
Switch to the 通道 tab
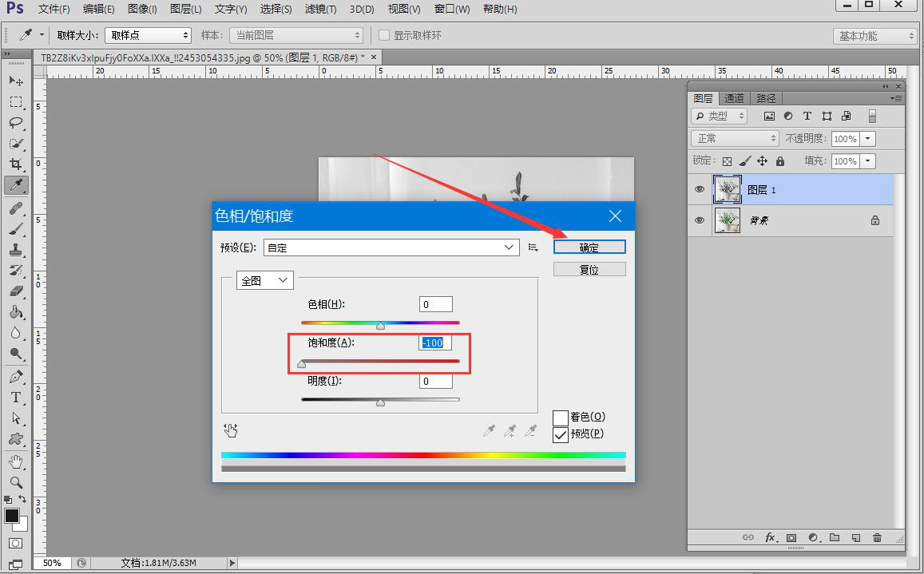click(x=734, y=98)
